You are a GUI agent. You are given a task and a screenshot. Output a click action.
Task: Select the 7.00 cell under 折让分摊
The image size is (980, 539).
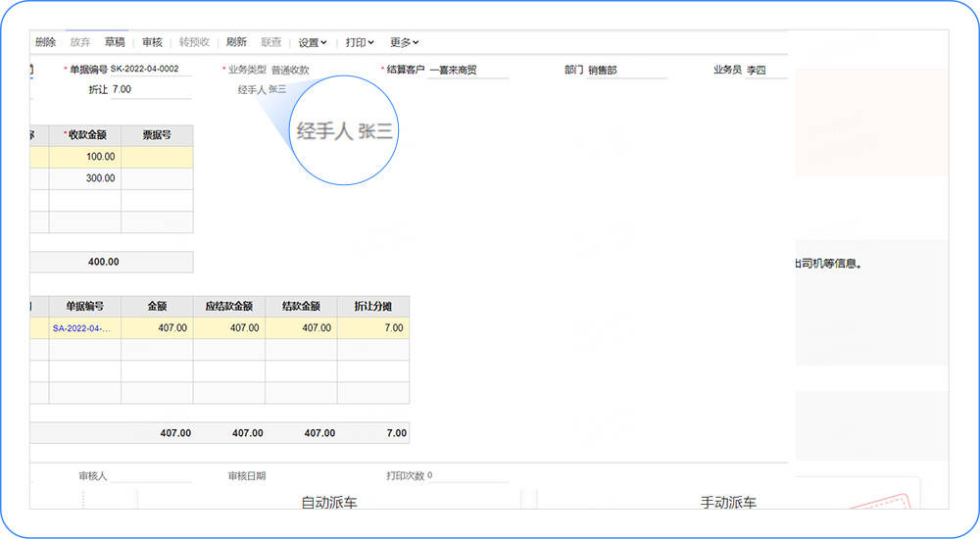click(373, 328)
